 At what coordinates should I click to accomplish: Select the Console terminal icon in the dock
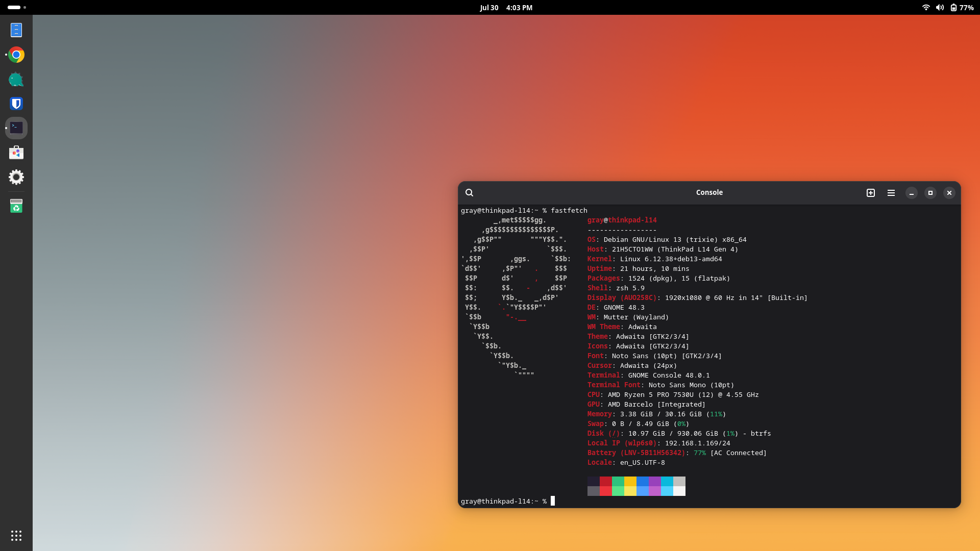click(16, 128)
